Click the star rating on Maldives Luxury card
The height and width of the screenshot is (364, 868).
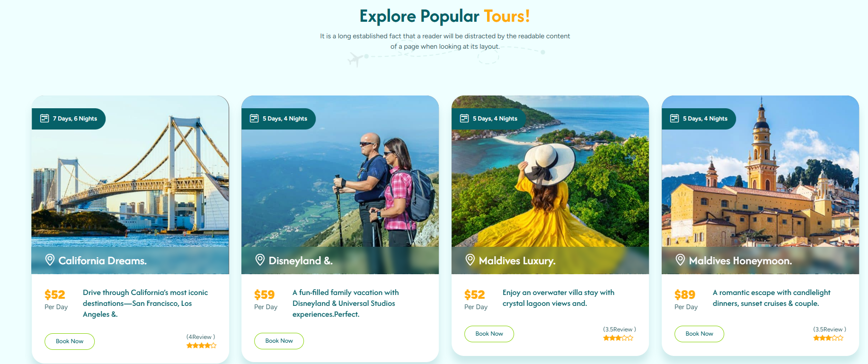[x=618, y=338]
